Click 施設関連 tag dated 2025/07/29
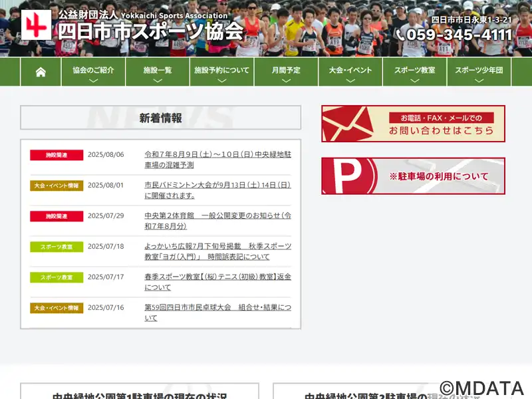 57,216
